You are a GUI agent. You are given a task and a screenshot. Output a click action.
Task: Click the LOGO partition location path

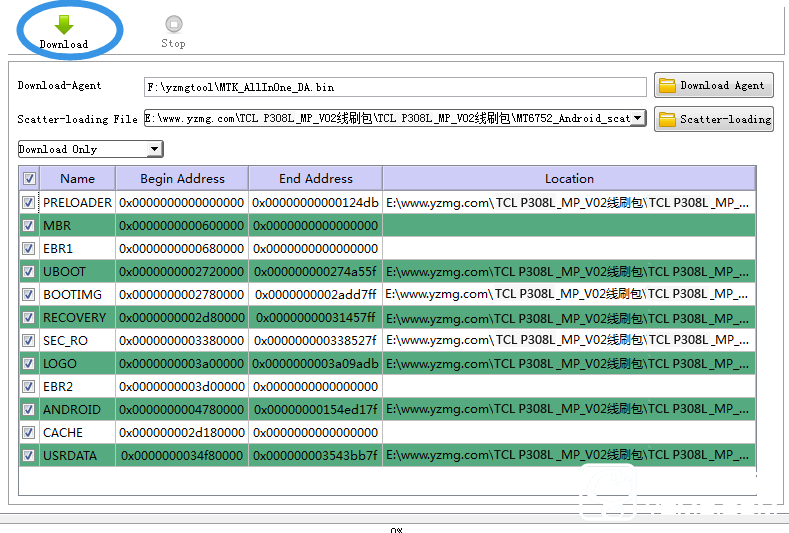(x=567, y=364)
